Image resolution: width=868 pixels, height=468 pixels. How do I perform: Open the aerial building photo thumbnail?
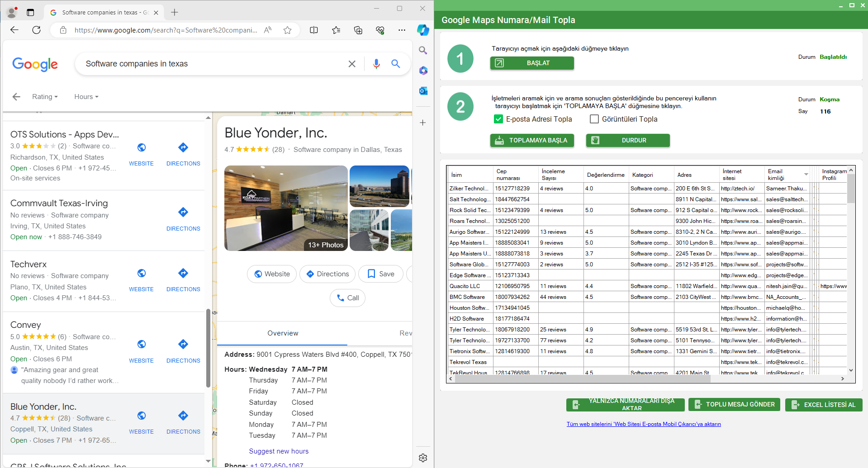379,186
